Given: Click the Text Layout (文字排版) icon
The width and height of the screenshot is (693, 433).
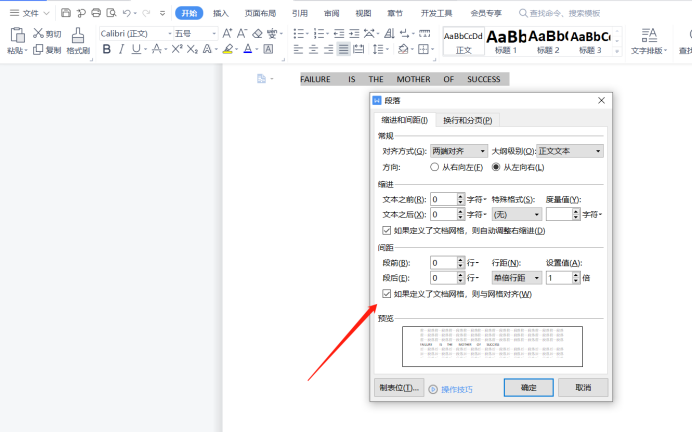Looking at the screenshot, I should pos(649,35).
